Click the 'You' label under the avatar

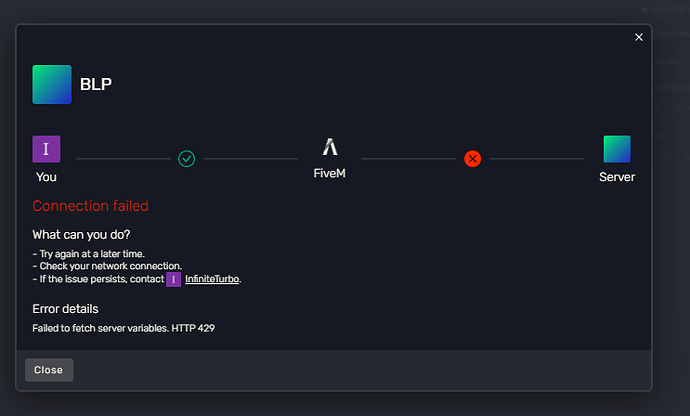point(46,177)
